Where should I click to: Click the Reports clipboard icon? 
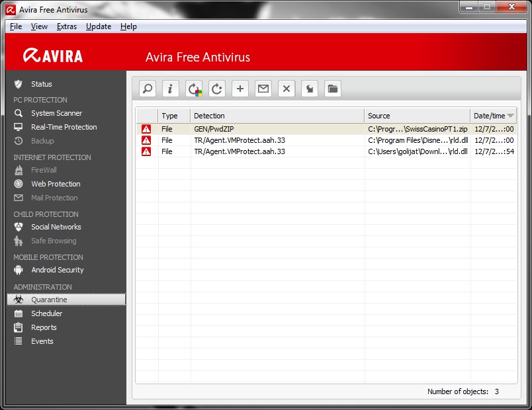[x=19, y=327]
